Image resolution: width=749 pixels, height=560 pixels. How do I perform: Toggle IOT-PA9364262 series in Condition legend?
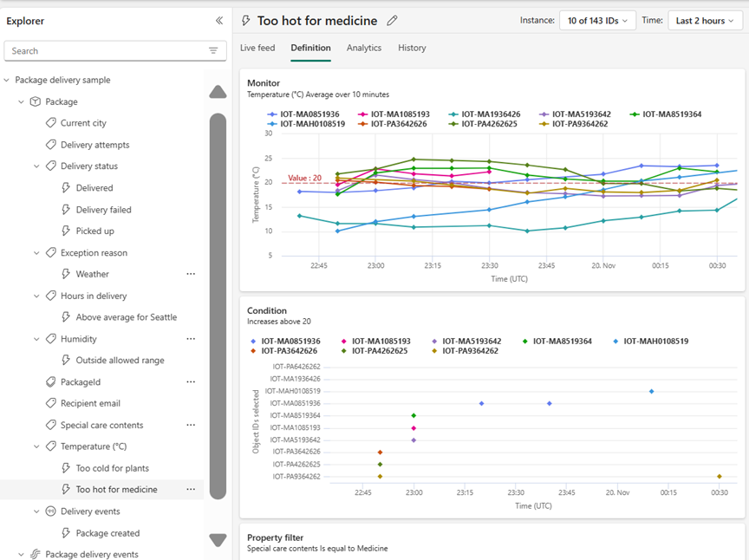pyautogui.click(x=465, y=351)
